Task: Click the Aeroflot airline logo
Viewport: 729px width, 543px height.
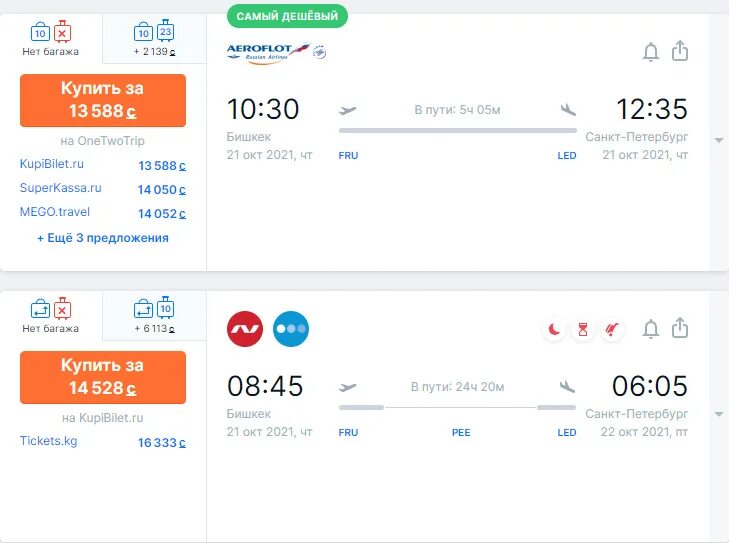Action: 277,52
